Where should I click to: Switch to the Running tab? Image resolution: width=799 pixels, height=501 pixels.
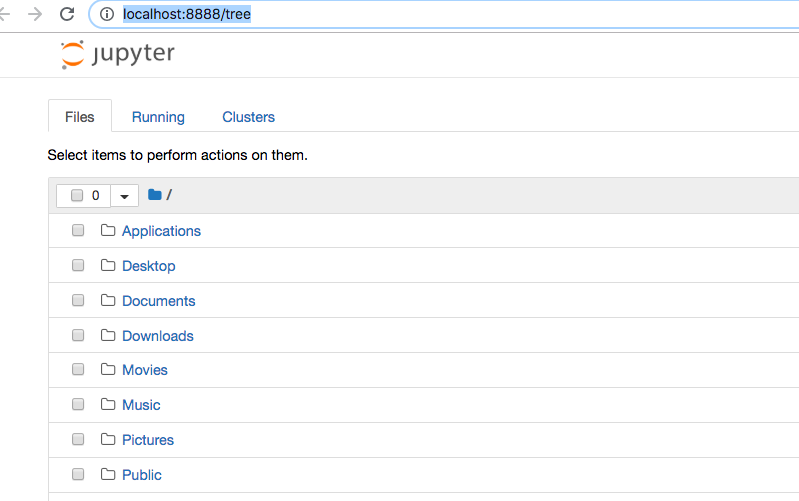(158, 117)
